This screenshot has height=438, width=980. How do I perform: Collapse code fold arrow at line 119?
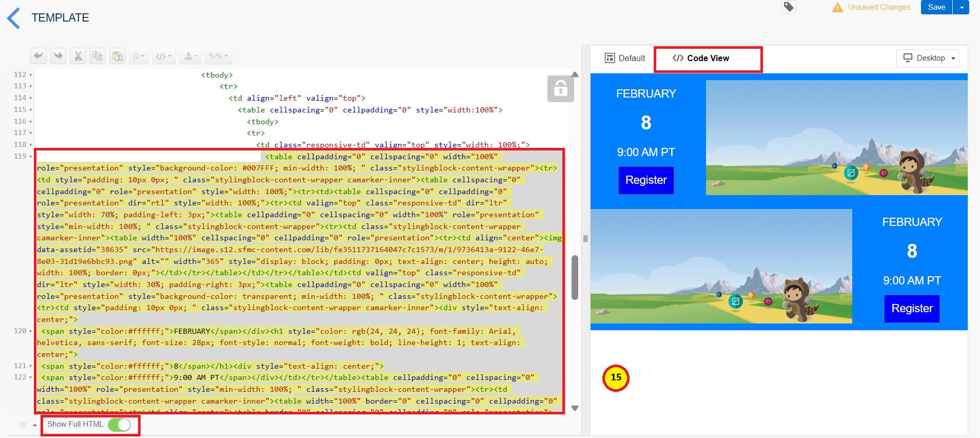pyautogui.click(x=31, y=157)
